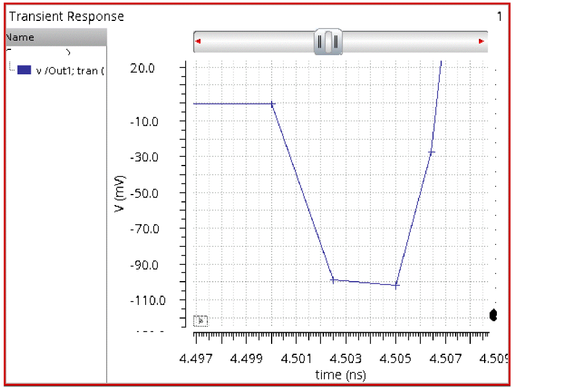Click the red left arrow on zoom slider
This screenshot has width=588, height=388.
coord(198,41)
